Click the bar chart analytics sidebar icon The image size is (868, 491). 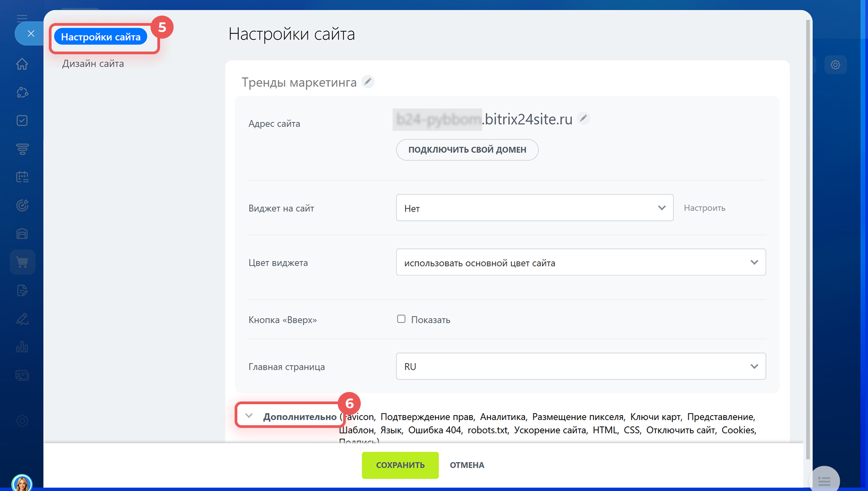22,347
